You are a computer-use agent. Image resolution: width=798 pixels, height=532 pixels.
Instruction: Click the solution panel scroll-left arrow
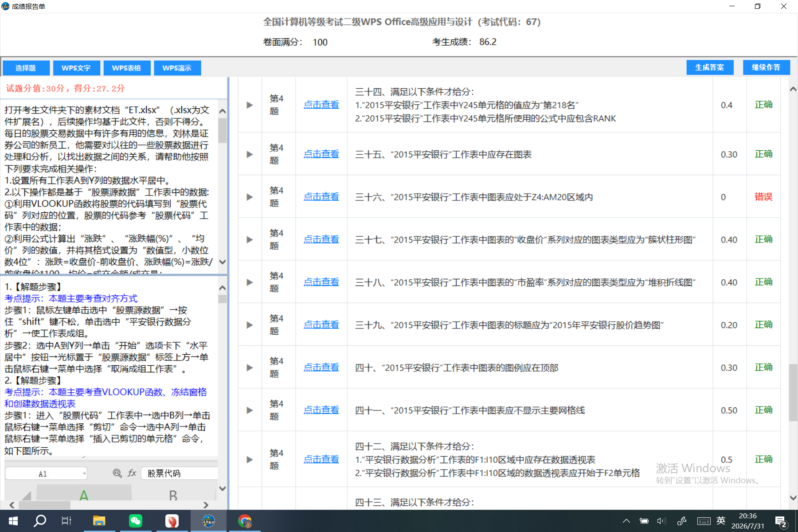12,505
